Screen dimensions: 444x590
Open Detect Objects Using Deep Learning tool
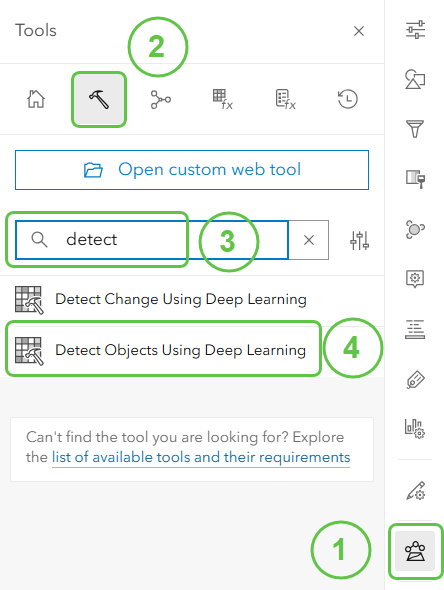click(192, 350)
